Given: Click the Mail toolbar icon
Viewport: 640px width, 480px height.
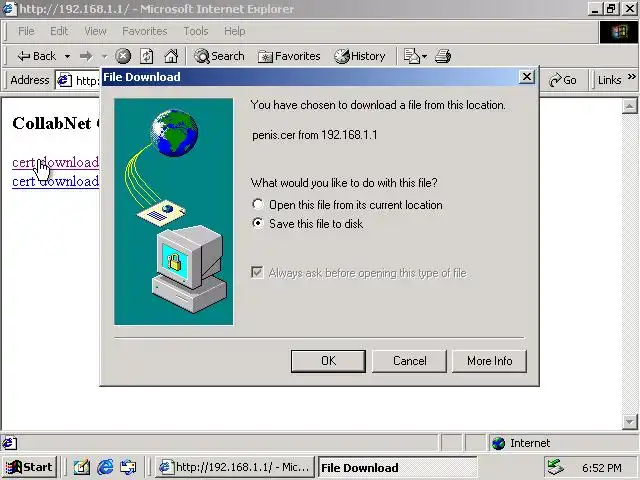Looking at the screenshot, I should 411,56.
